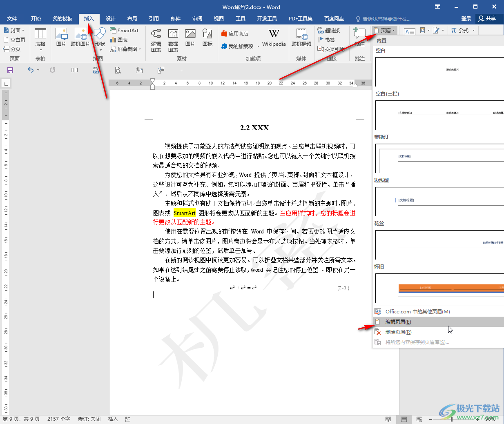Click the 图标 icons material button
This screenshot has height=424, width=504.
[207, 38]
